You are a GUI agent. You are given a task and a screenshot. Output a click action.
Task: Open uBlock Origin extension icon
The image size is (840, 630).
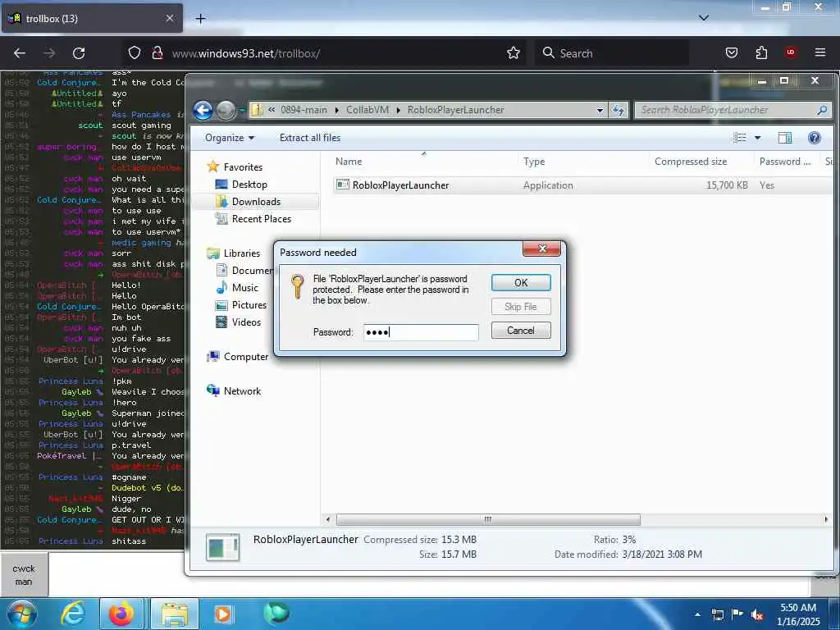point(790,52)
